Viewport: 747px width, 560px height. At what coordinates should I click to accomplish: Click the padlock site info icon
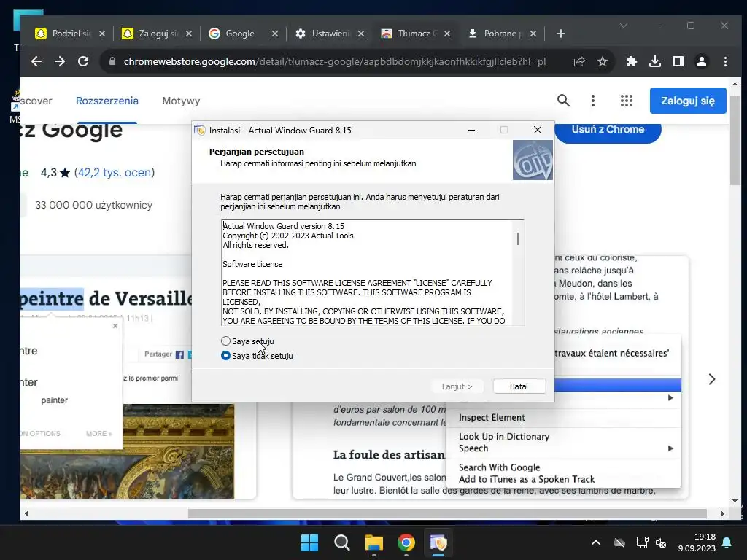pyautogui.click(x=112, y=61)
